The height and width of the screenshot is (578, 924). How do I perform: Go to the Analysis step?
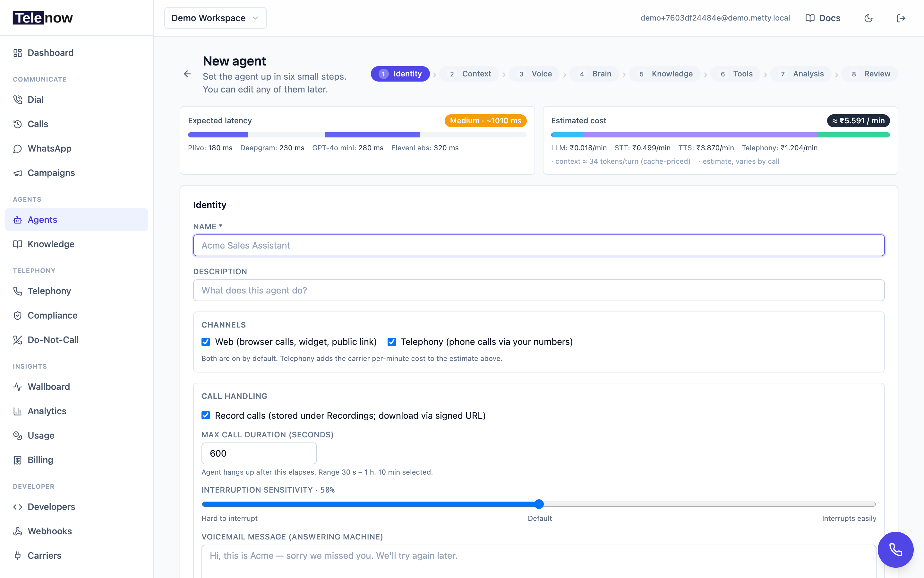pyautogui.click(x=801, y=74)
